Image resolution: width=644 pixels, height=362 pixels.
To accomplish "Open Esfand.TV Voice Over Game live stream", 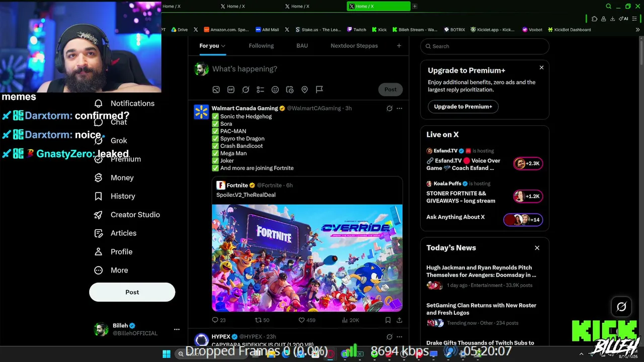I will click(x=485, y=161).
